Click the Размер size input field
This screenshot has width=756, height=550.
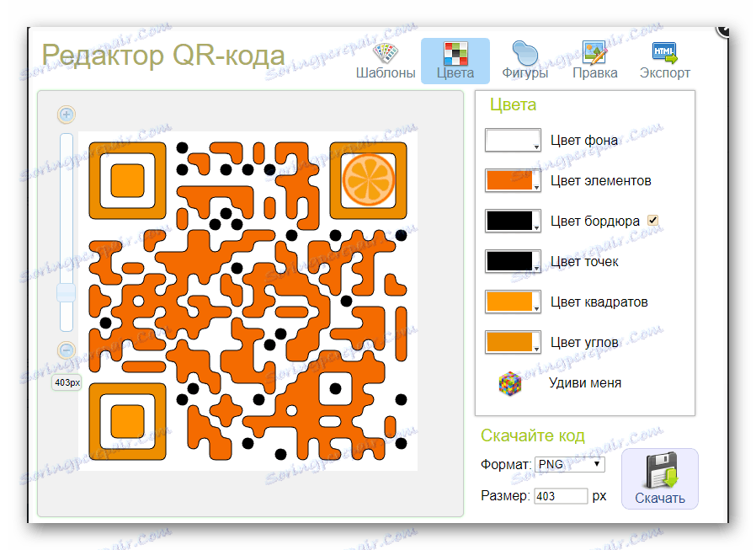561,496
